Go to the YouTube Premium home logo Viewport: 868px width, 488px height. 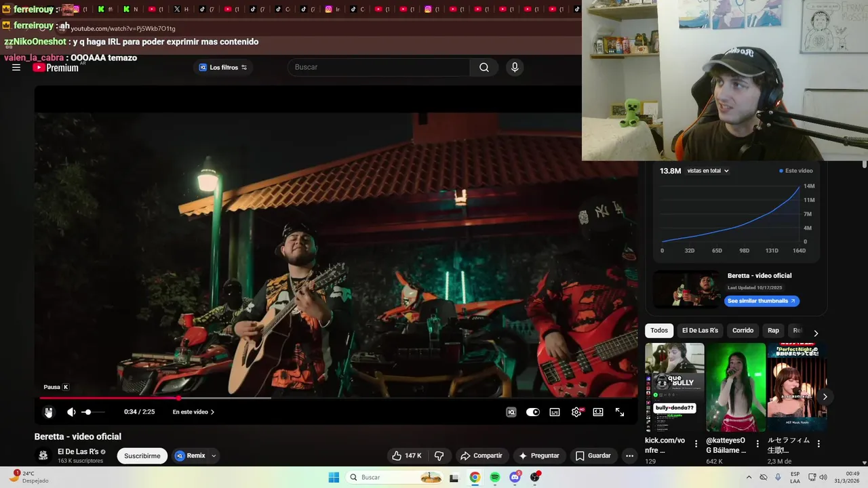[56, 67]
